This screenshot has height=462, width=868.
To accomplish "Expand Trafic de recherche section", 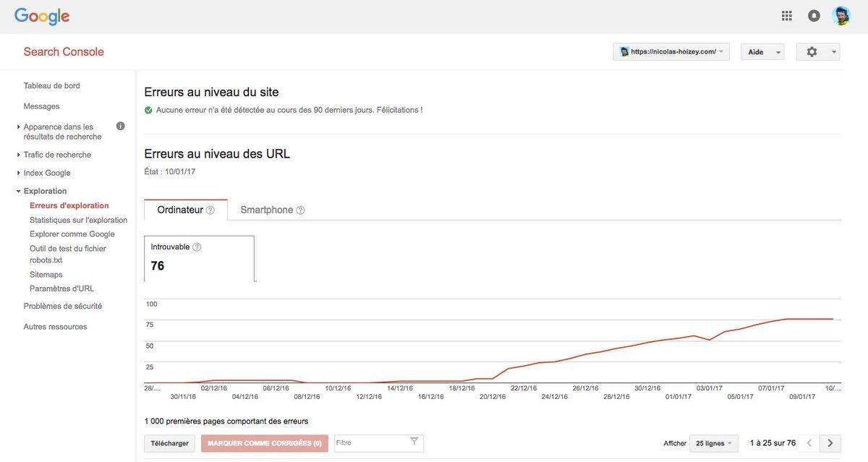I will (x=57, y=155).
